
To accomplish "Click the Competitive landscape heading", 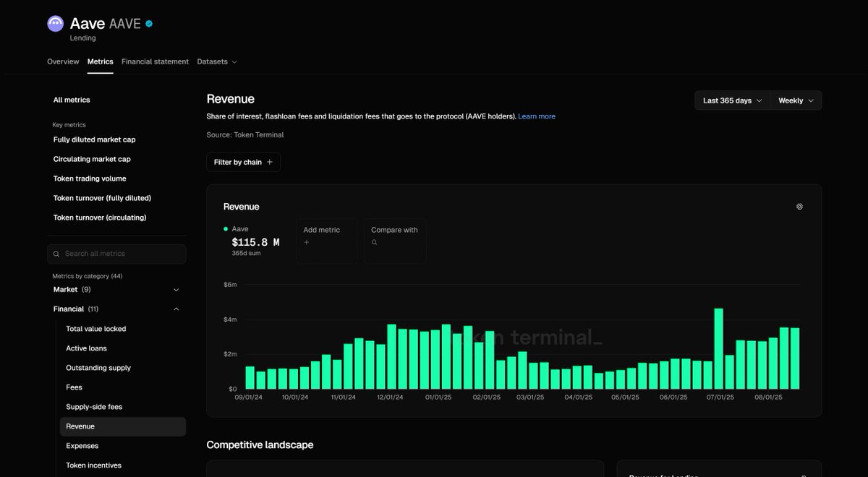I will (x=260, y=445).
